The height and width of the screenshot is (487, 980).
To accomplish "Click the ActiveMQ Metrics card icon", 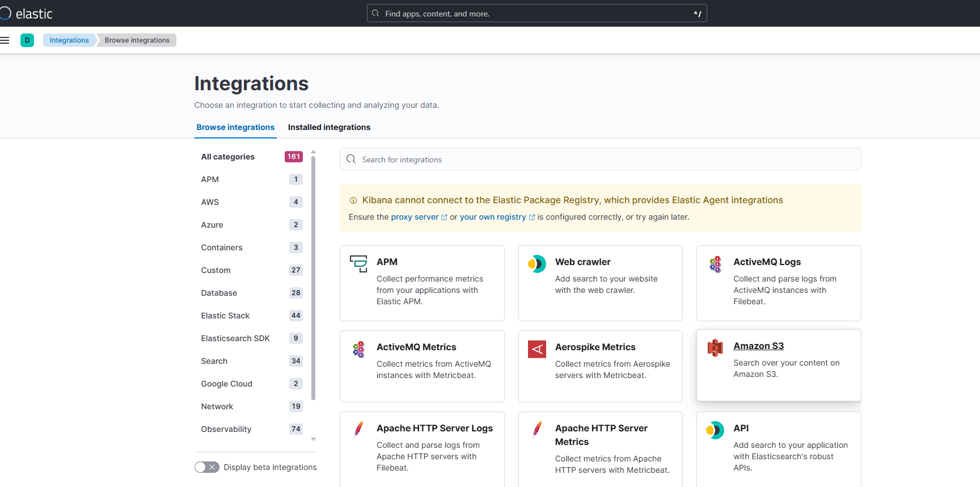I will (x=358, y=349).
